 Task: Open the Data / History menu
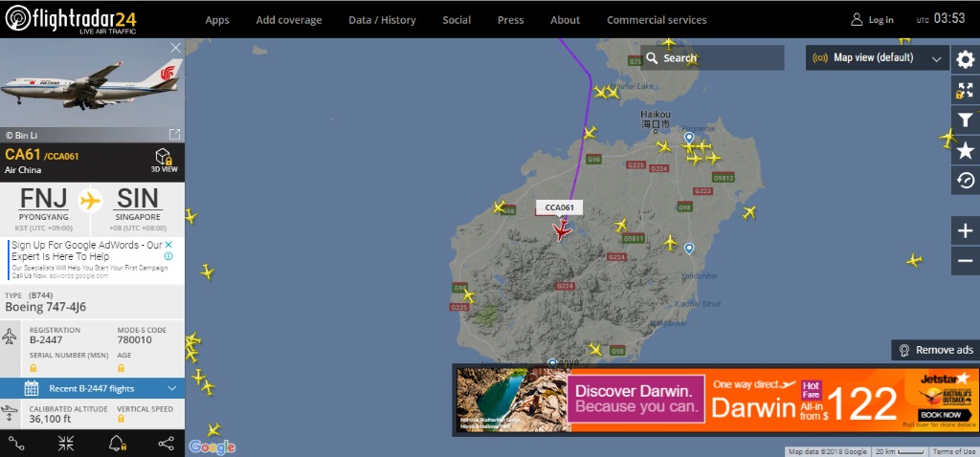tap(382, 20)
